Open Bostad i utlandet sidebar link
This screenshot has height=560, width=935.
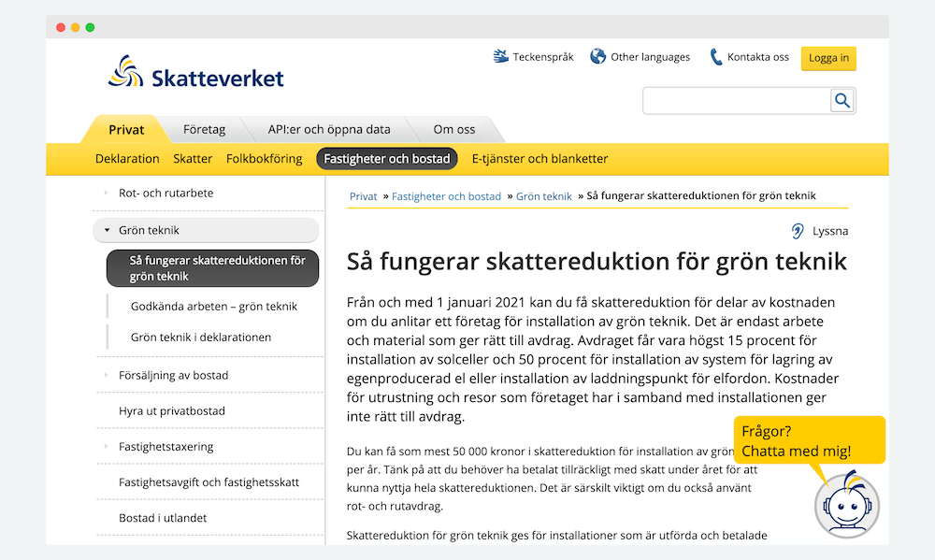(163, 518)
